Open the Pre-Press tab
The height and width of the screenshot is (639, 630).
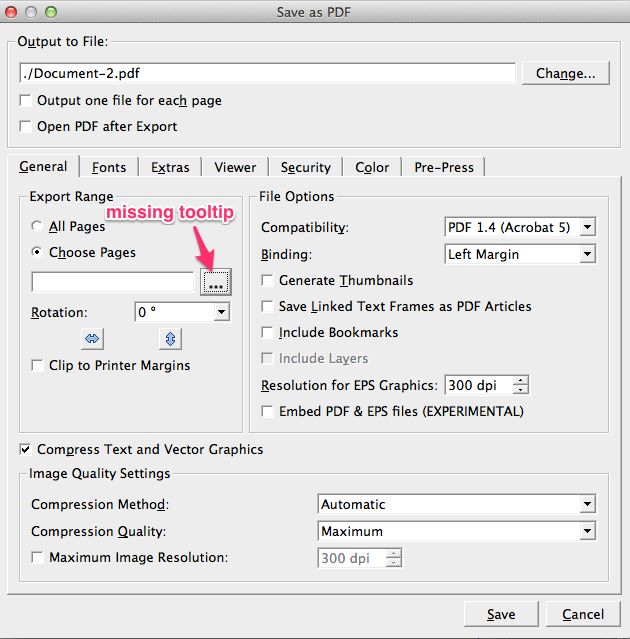(x=444, y=168)
